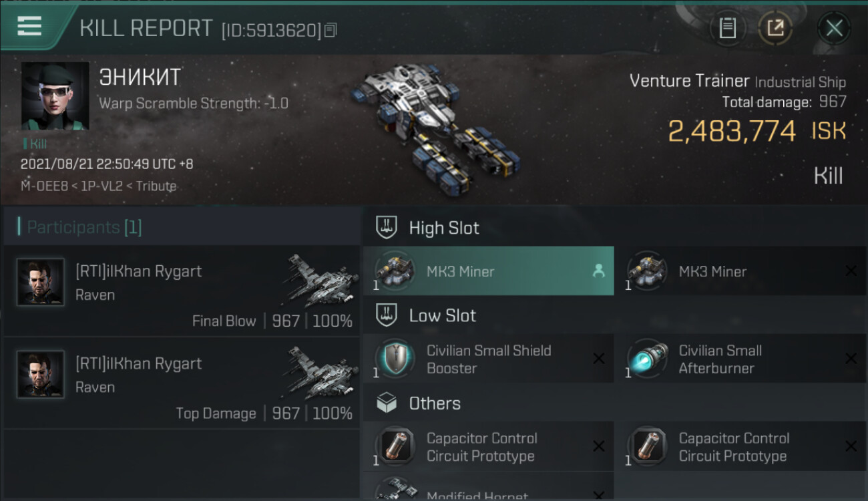Click the Tribute region location link
Viewport: 868px width, 501px height.
[x=156, y=186]
